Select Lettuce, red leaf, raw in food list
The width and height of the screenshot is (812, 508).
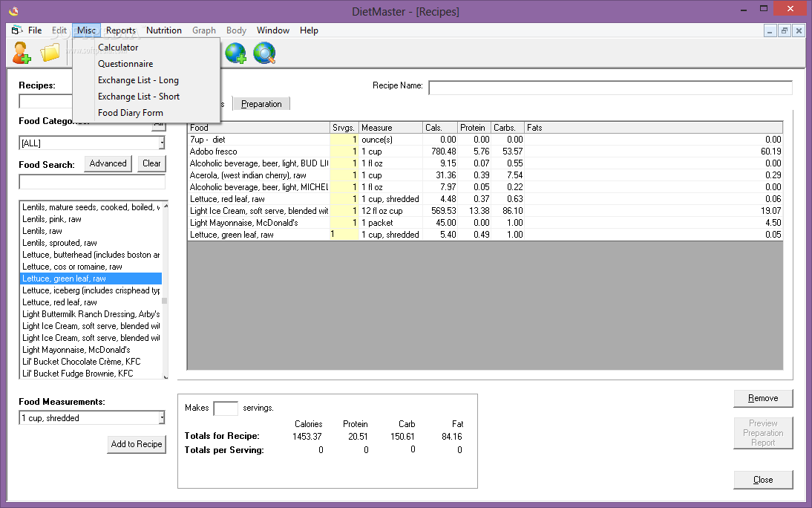pos(91,303)
